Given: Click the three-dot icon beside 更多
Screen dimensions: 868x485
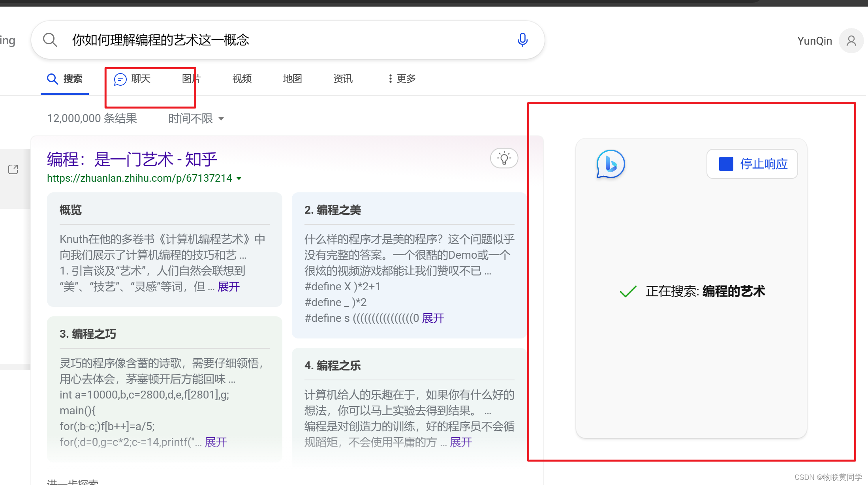Looking at the screenshot, I should pos(390,79).
